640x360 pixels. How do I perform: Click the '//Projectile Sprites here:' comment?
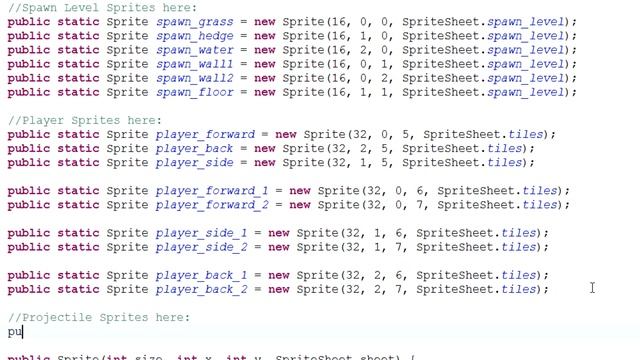click(x=99, y=318)
